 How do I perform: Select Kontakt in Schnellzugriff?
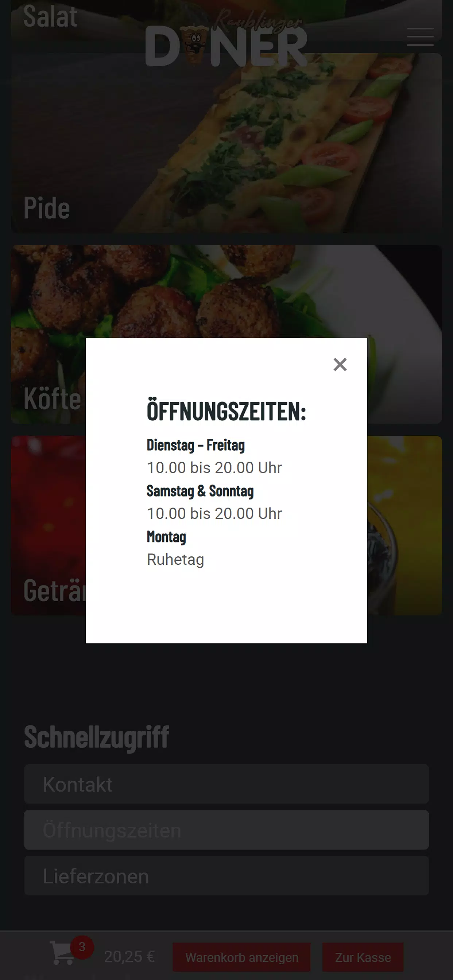226,784
